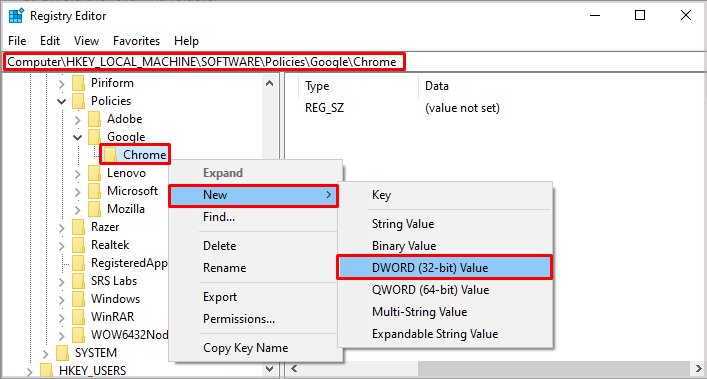
Task: Create a new Key
Action: coord(445,195)
